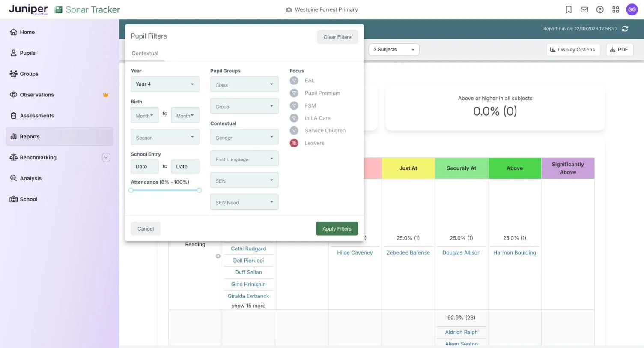This screenshot has height=348, width=644.
Task: Open the Class pupil group dropdown
Action: [244, 84]
